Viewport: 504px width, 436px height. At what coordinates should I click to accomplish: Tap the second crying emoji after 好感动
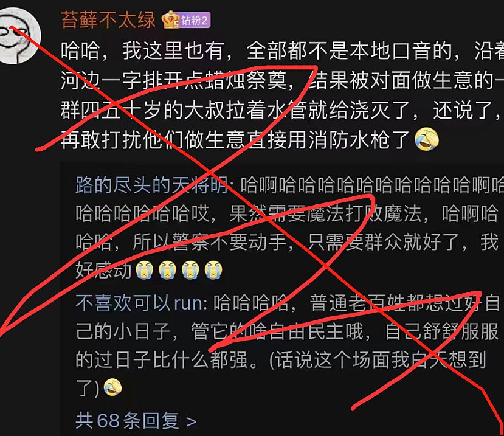(x=167, y=270)
